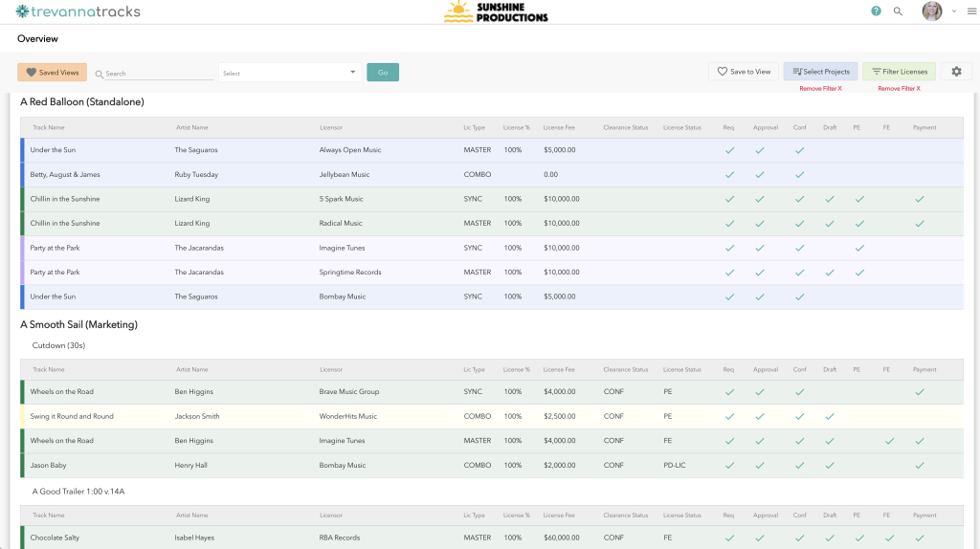Image resolution: width=980 pixels, height=549 pixels.
Task: Toggle Req checkmark for Betty, August & James
Action: point(729,175)
